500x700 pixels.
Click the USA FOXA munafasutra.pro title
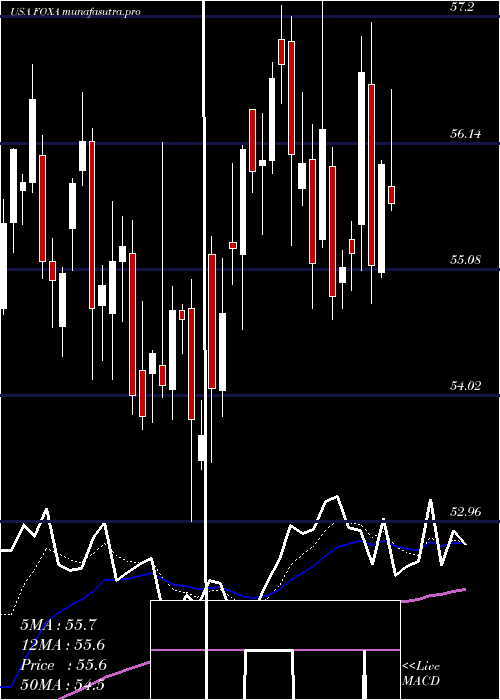(75, 12)
